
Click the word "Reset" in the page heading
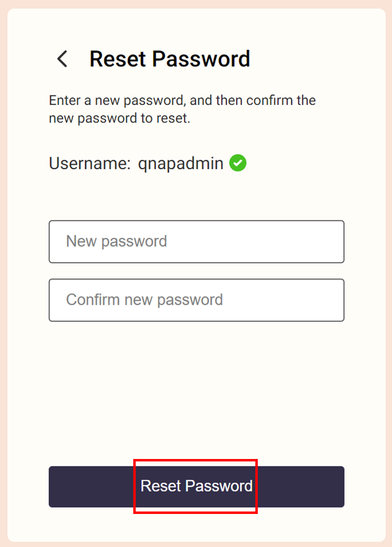[x=118, y=59]
